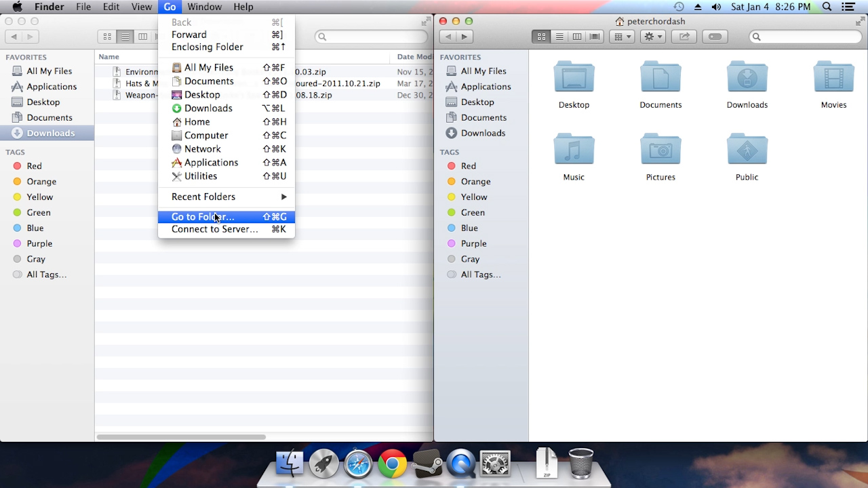Click Share button in peterchordash window
Screen dimensions: 868x488
pos(684,37)
